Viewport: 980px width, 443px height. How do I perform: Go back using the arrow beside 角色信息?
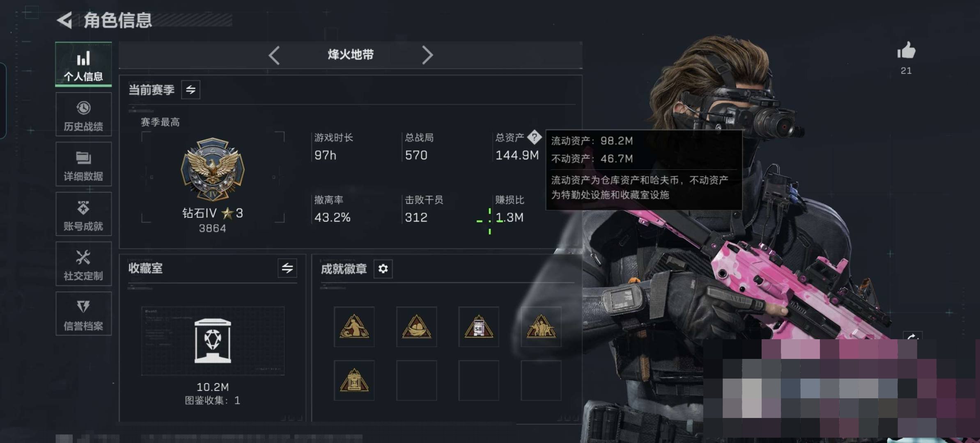(x=64, y=20)
